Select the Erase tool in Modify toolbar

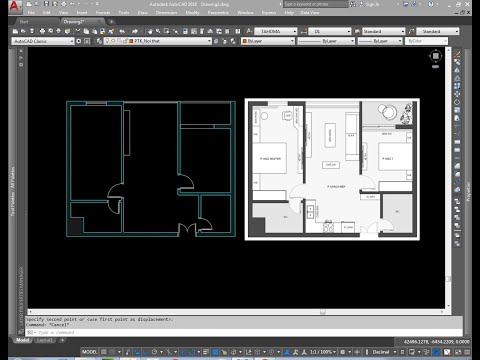click(457, 54)
